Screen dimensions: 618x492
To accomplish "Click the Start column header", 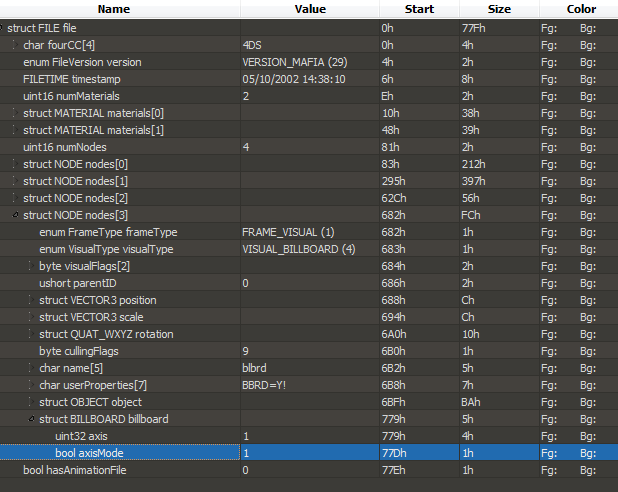I will [x=419, y=9].
